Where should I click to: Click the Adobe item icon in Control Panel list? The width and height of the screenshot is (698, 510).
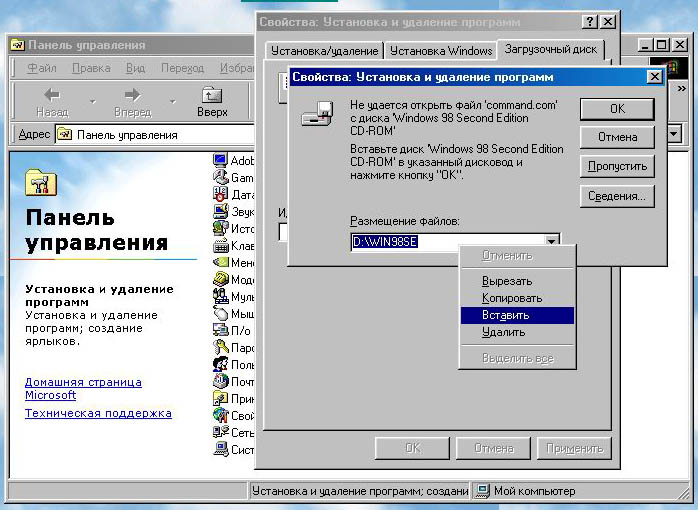click(x=220, y=160)
